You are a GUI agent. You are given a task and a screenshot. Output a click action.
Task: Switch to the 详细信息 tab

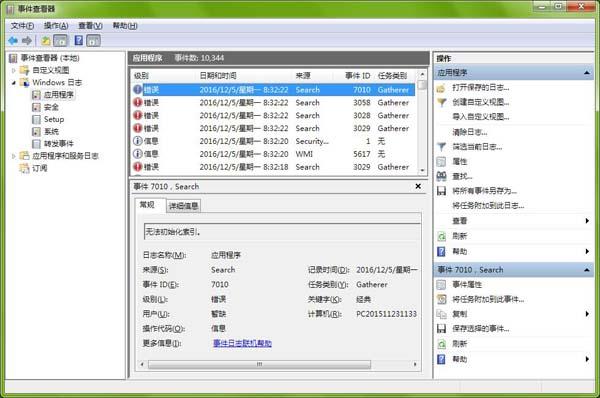(184, 206)
